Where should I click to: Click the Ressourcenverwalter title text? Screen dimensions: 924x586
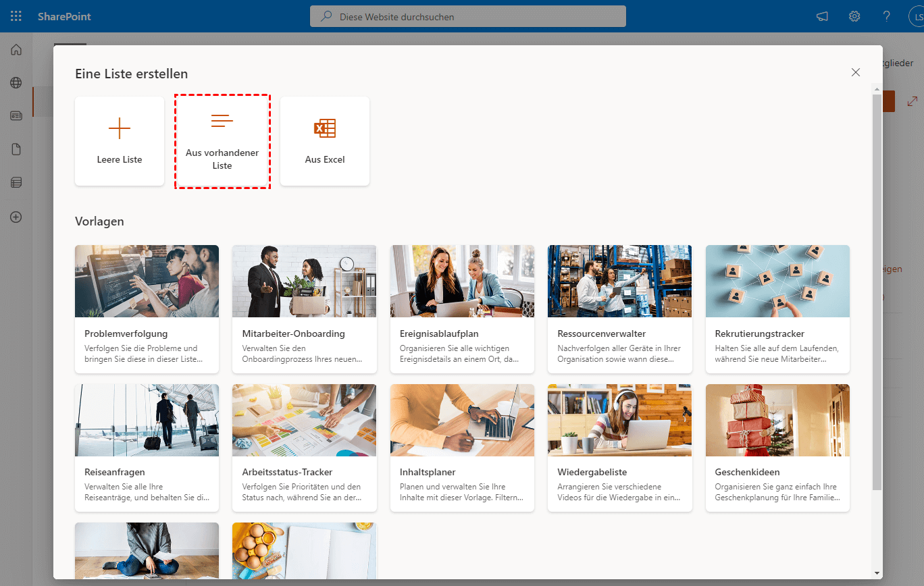[602, 334]
